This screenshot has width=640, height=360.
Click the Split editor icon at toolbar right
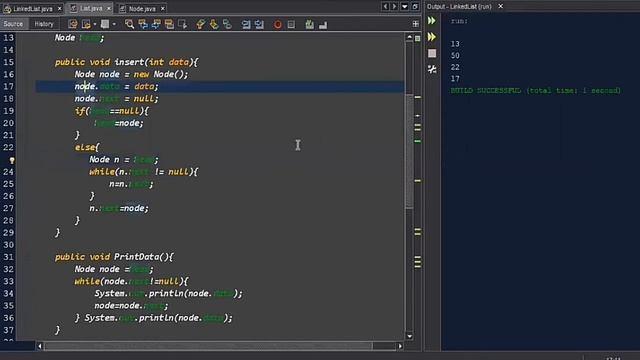(x=416, y=24)
